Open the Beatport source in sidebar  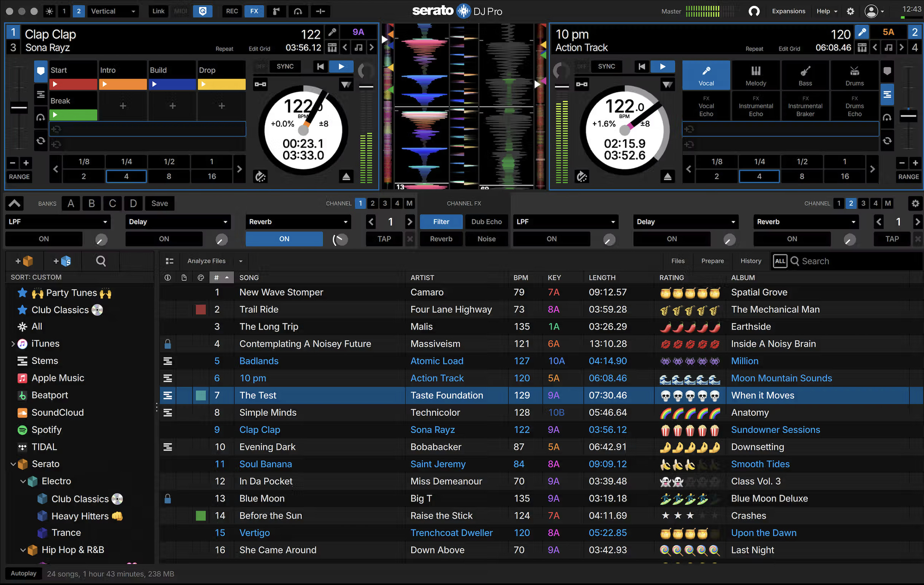tap(49, 395)
